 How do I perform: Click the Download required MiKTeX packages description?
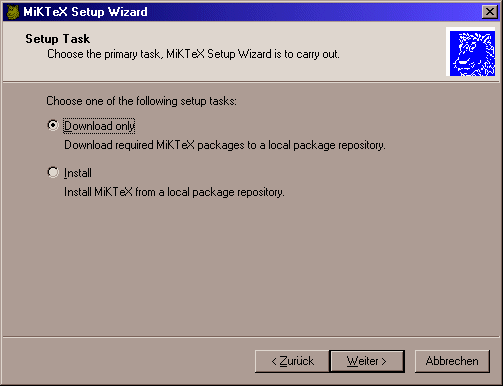pos(225,145)
